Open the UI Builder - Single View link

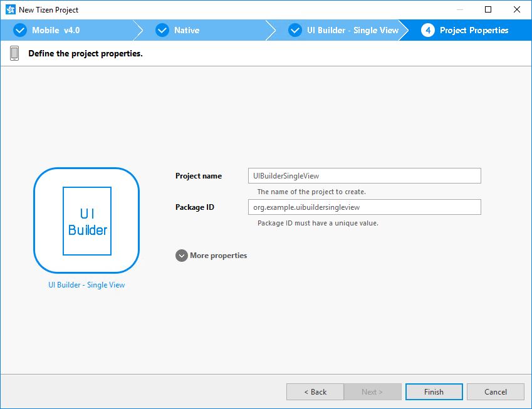coord(86,284)
